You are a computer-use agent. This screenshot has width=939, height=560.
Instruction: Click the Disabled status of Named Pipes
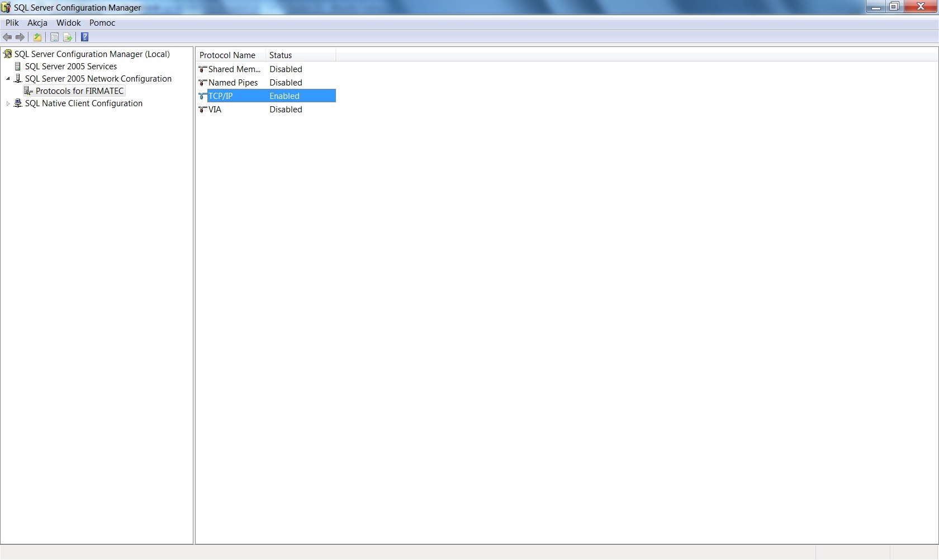pyautogui.click(x=286, y=83)
